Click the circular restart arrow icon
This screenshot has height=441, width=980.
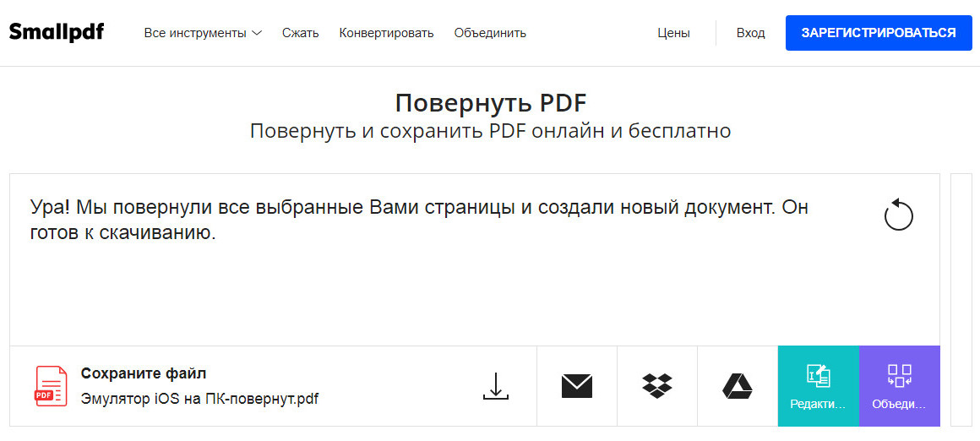899,215
